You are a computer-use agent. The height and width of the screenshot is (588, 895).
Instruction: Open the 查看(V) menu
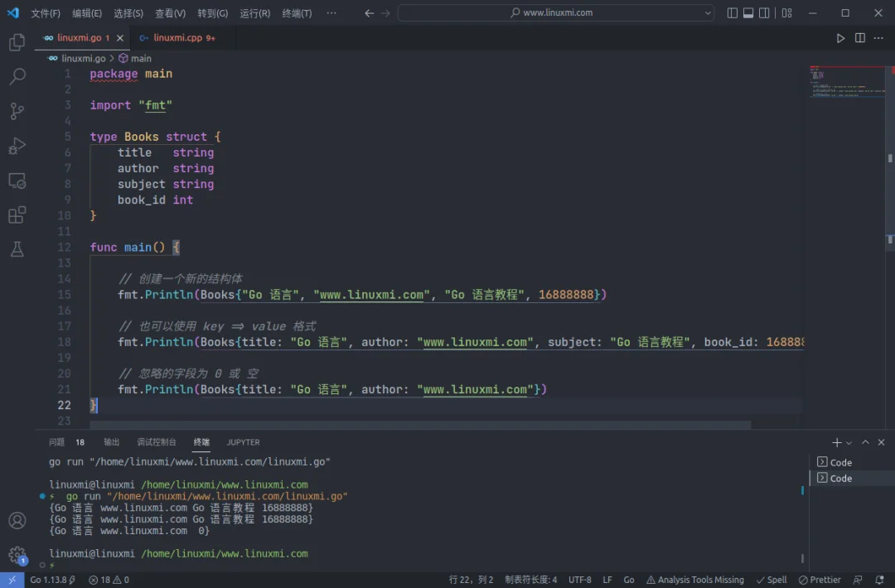pyautogui.click(x=170, y=13)
